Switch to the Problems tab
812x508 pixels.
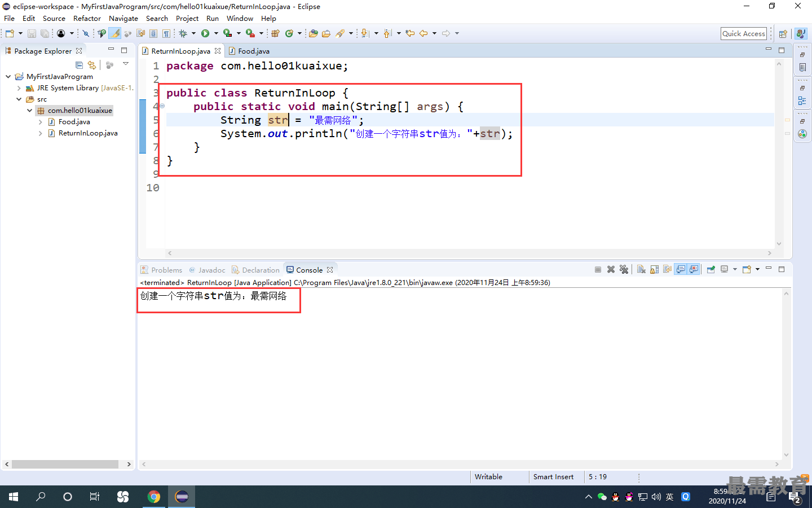point(161,270)
